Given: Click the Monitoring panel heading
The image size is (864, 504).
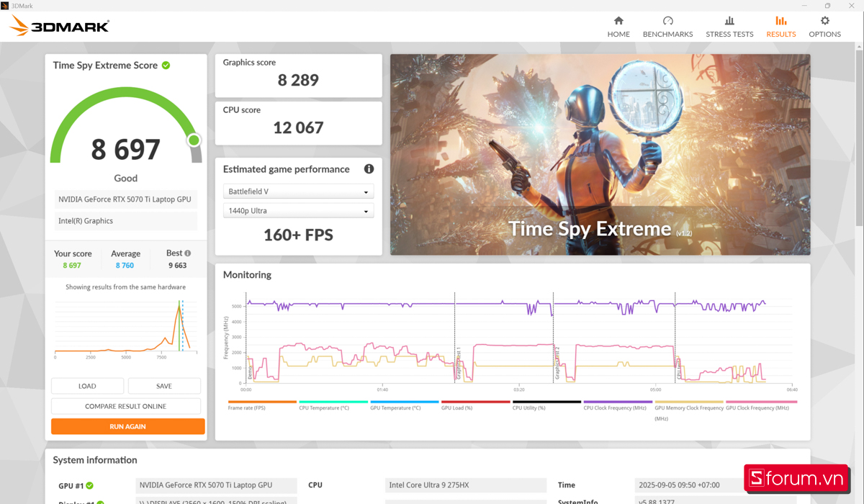Looking at the screenshot, I should [247, 275].
